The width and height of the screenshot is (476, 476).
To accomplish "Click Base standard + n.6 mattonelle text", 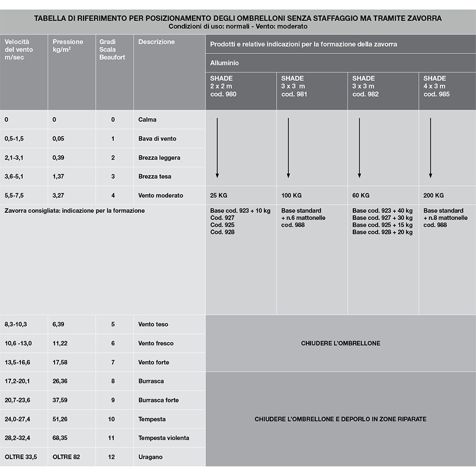I will point(303,214).
